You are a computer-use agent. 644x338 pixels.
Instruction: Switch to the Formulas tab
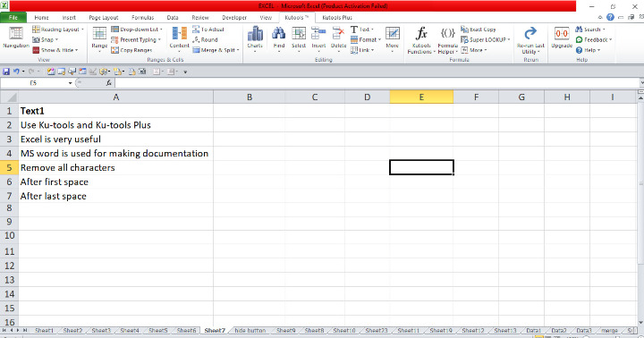pos(142,18)
